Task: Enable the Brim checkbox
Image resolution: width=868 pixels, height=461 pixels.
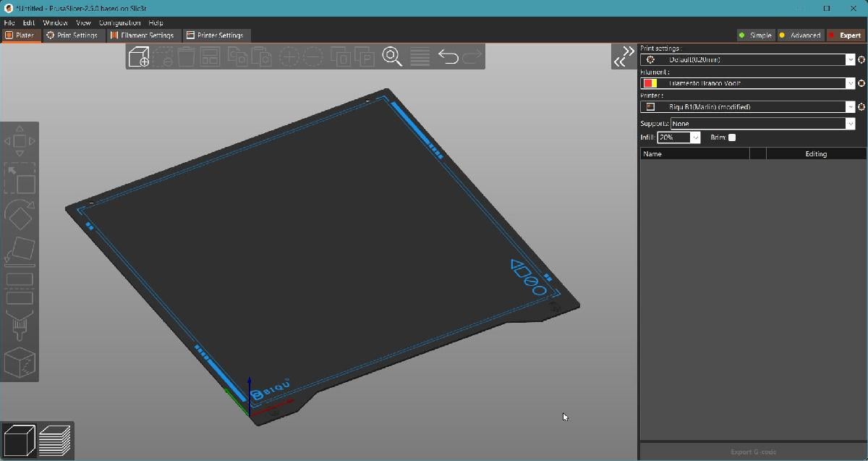Action: click(x=732, y=138)
